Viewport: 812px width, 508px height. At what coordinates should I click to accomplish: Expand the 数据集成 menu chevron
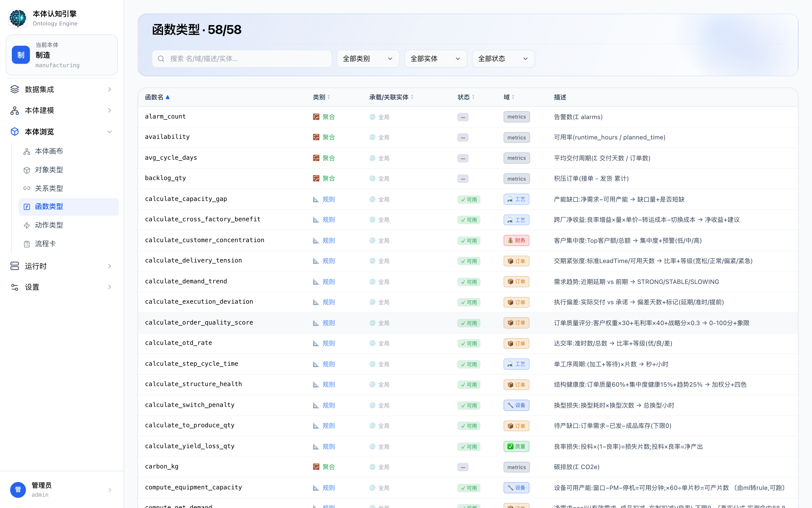pyautogui.click(x=109, y=89)
